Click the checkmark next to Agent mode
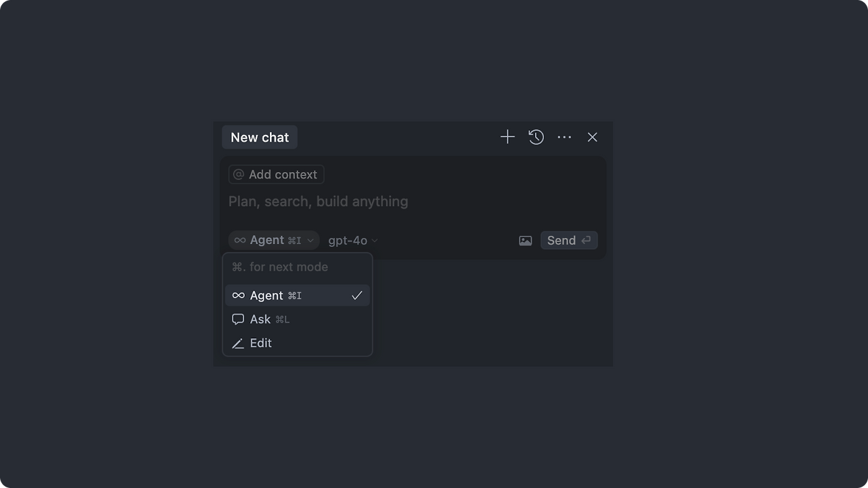This screenshot has height=488, width=868. pyautogui.click(x=357, y=296)
